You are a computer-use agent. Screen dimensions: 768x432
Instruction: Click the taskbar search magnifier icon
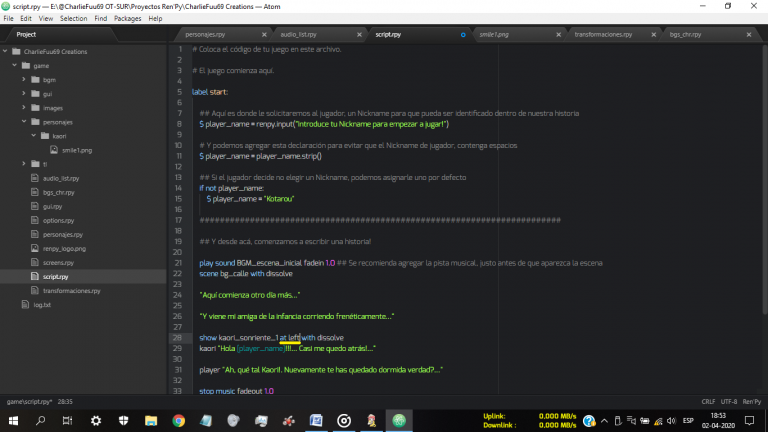click(41, 420)
